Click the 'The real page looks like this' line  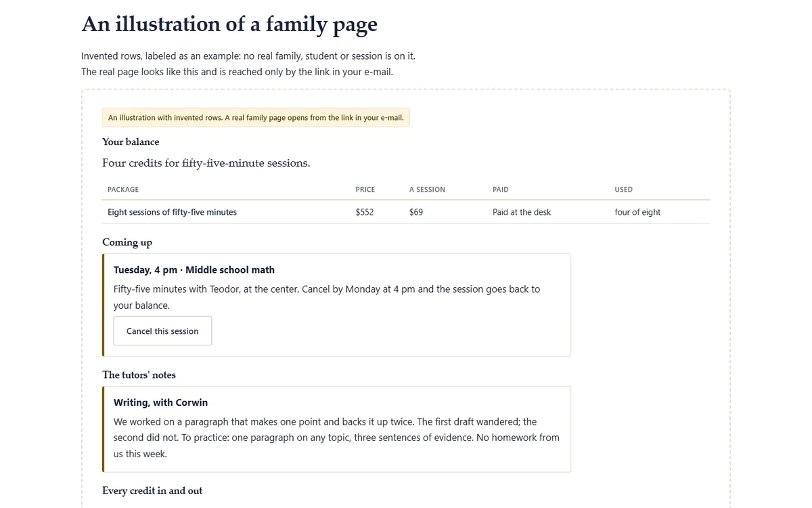pyautogui.click(x=237, y=71)
